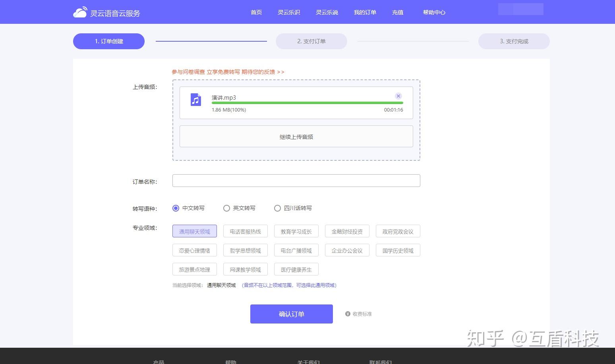Choose 电话客服热线 domain tag
The width and height of the screenshot is (615, 364).
click(246, 231)
